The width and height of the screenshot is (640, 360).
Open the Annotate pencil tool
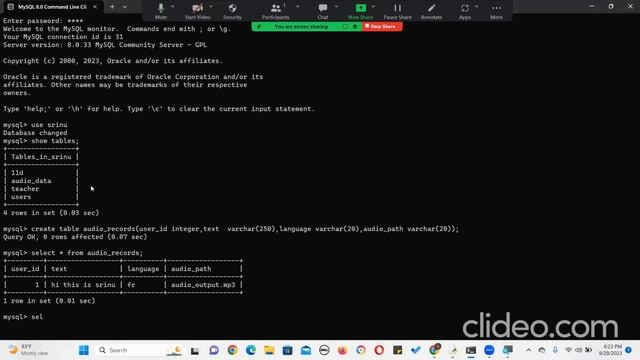click(x=431, y=11)
